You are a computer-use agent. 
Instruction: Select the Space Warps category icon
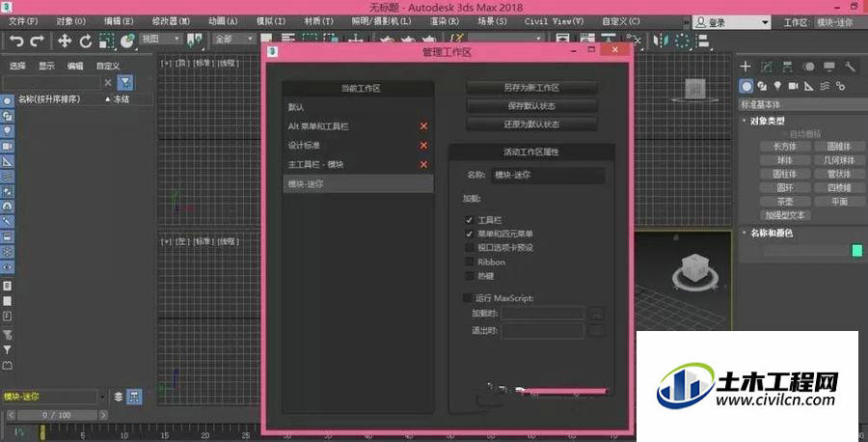pos(825,86)
